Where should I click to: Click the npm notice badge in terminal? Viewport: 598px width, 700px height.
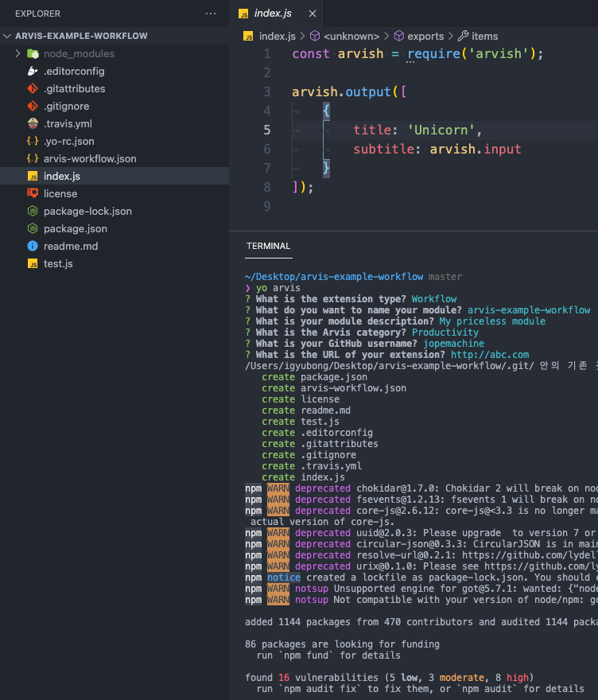pos(283,577)
